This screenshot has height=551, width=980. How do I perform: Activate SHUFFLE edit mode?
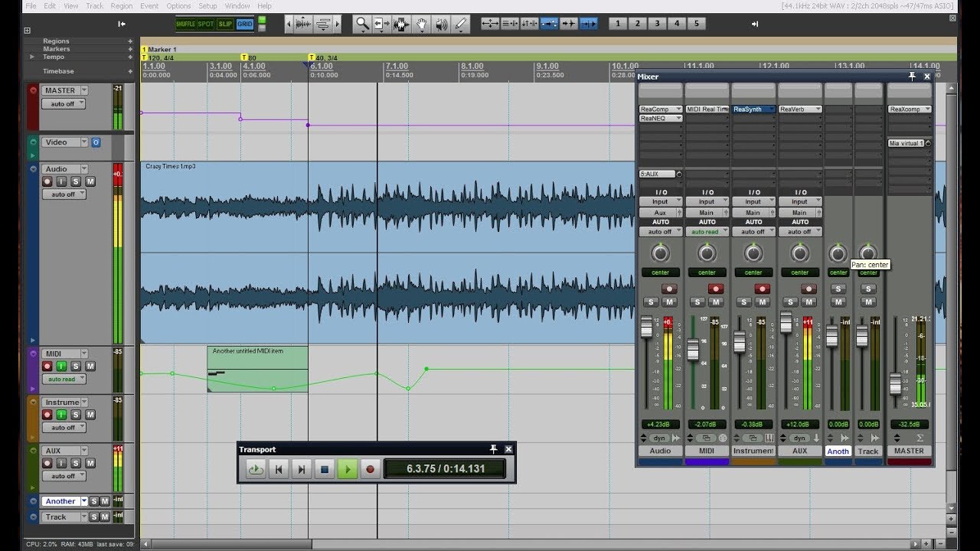point(185,24)
